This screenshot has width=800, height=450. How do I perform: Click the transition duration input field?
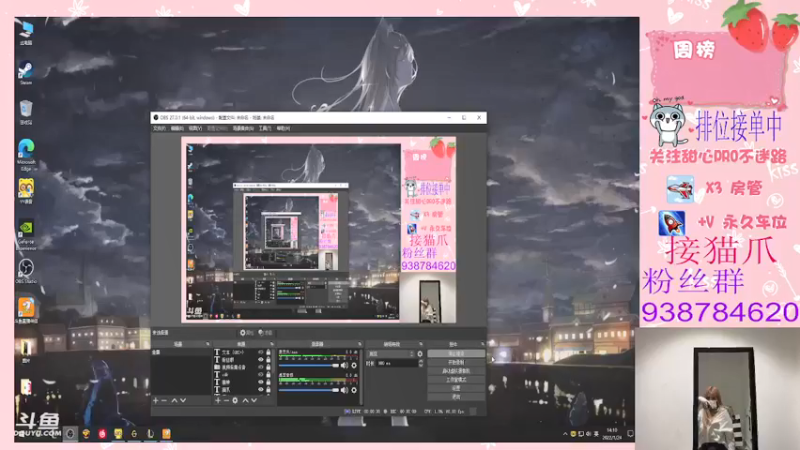(x=397, y=363)
